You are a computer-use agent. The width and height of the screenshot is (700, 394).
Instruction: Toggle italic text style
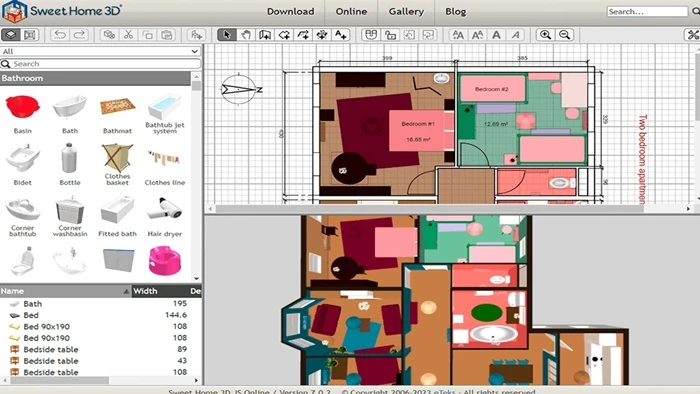coord(516,35)
